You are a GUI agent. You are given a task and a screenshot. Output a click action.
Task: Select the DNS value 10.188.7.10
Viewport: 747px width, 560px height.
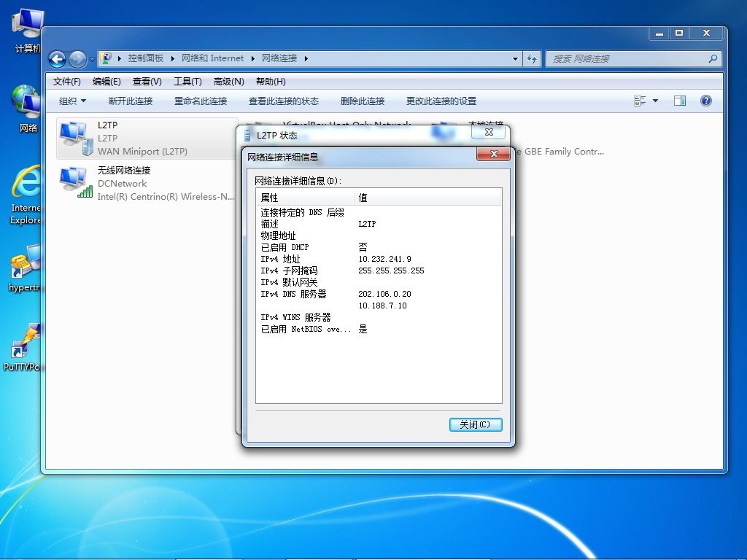[382, 306]
